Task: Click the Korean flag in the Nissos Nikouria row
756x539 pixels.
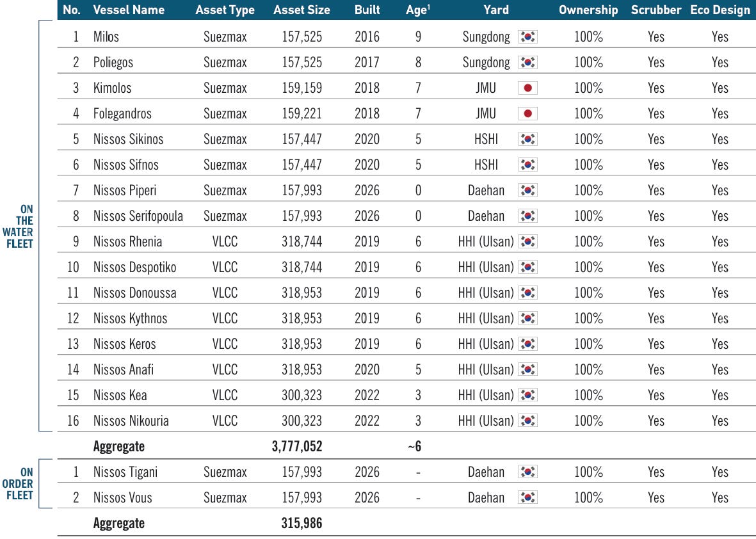Action: tap(527, 421)
